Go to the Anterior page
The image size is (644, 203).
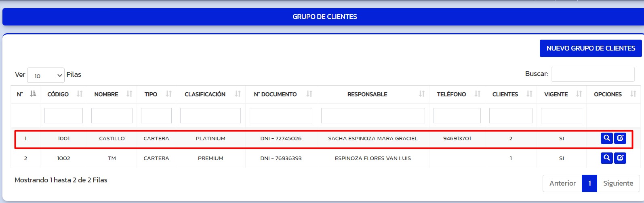pos(562,183)
